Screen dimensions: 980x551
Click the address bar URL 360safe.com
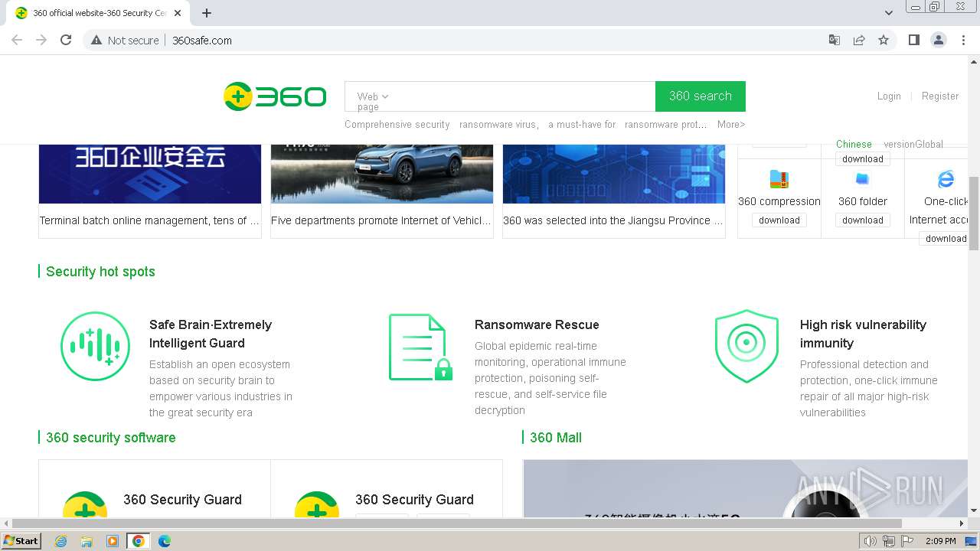pyautogui.click(x=202, y=40)
